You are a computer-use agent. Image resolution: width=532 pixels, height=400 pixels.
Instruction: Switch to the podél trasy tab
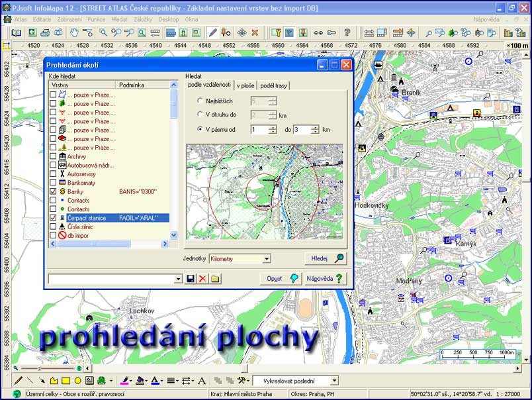273,85
